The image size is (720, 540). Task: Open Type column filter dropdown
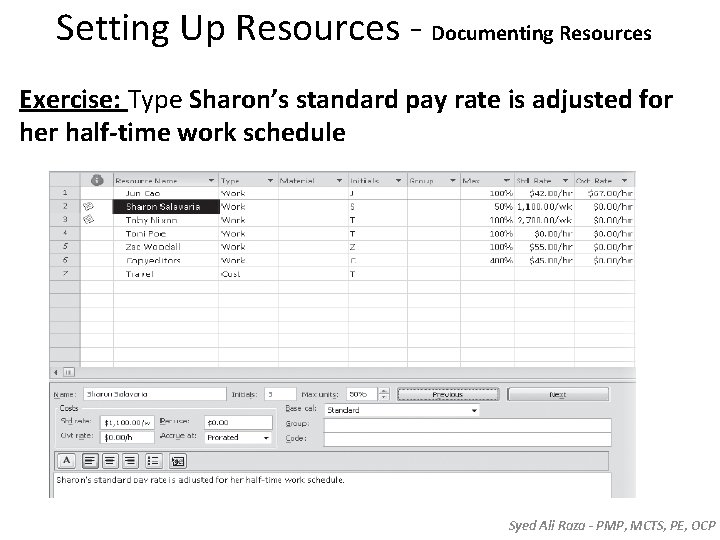coord(270,180)
